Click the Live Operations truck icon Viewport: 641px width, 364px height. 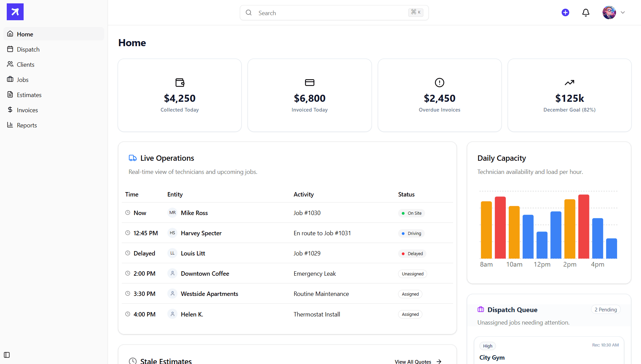(x=133, y=158)
